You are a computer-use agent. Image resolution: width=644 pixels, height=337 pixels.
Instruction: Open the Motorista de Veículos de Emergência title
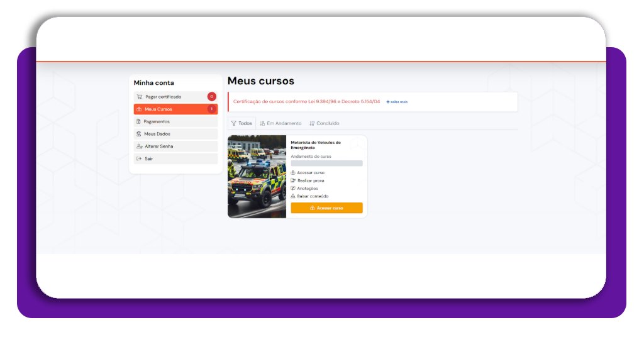(x=316, y=145)
